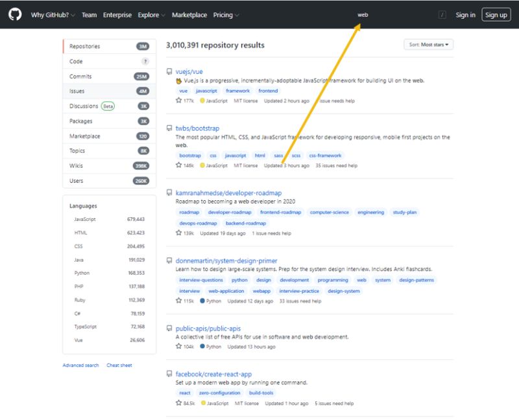Select Marketplace in the top navigation

pyautogui.click(x=189, y=14)
